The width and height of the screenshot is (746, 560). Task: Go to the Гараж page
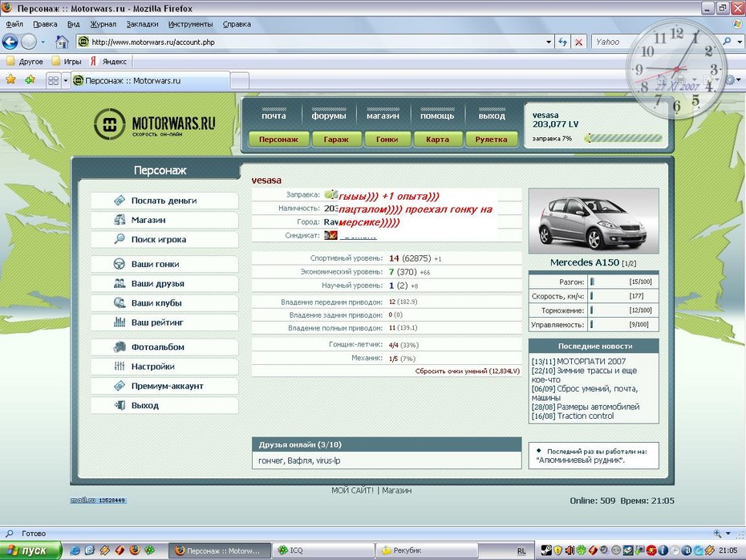point(336,140)
